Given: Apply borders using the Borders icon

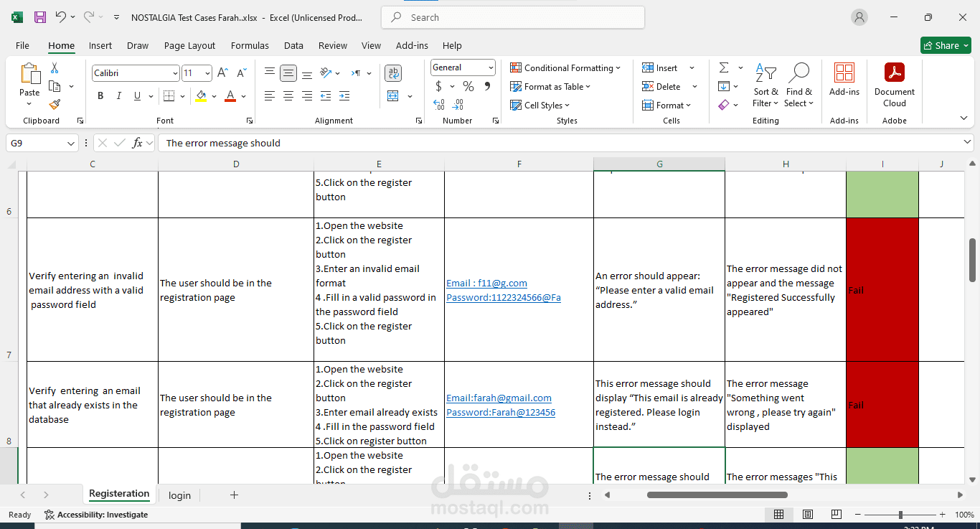Looking at the screenshot, I should click(169, 96).
